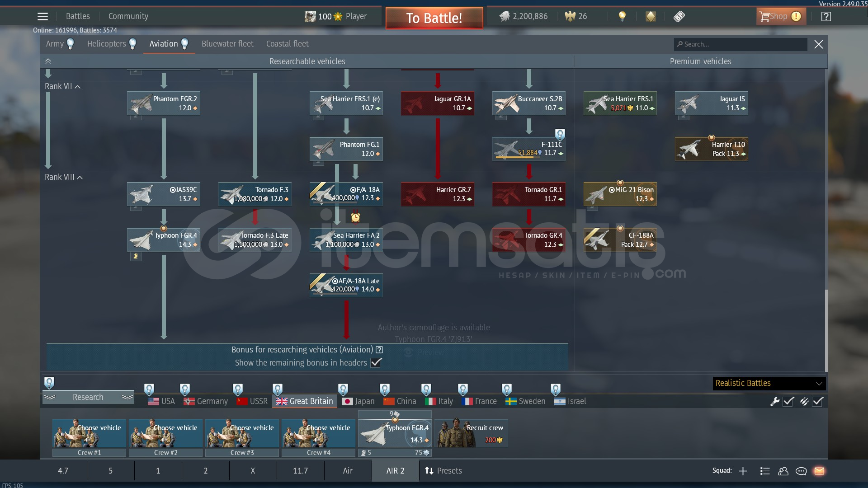
Task: Open the contacts friends icon
Action: [783, 471]
